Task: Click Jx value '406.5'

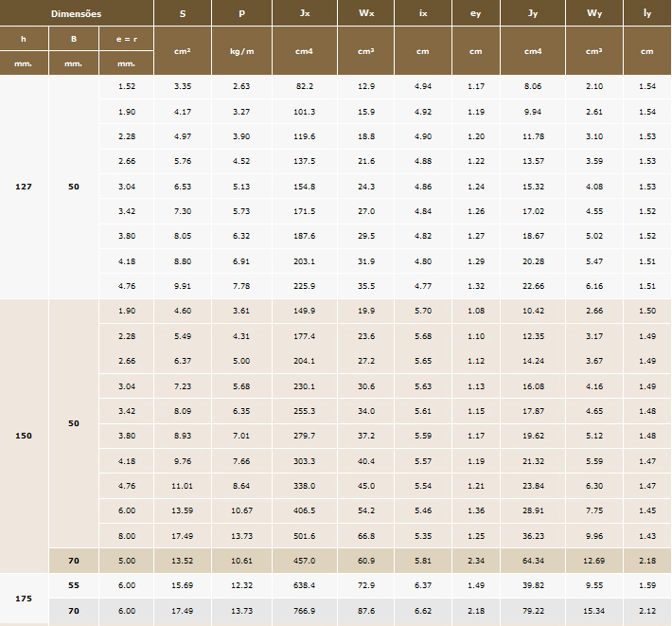Action: click(x=305, y=510)
